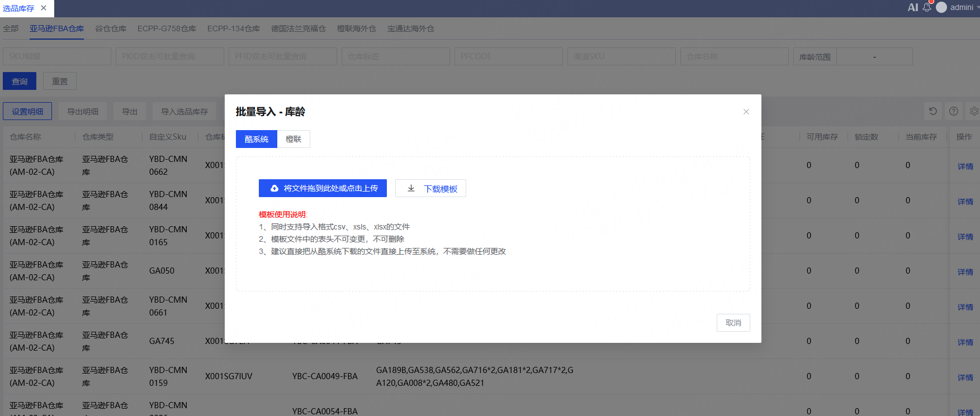The height and width of the screenshot is (416, 980).
Task: Open the notification bell
Action: pyautogui.click(x=927, y=7)
